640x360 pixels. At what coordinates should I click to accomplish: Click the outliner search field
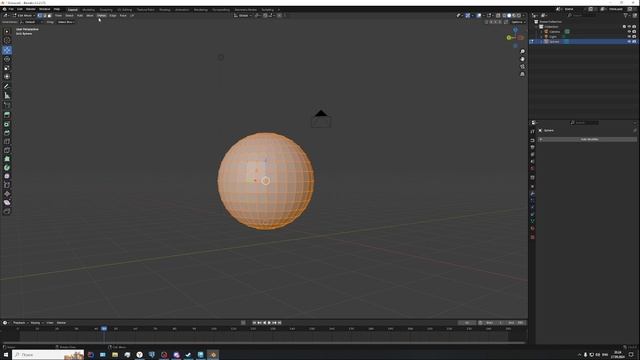point(581,16)
